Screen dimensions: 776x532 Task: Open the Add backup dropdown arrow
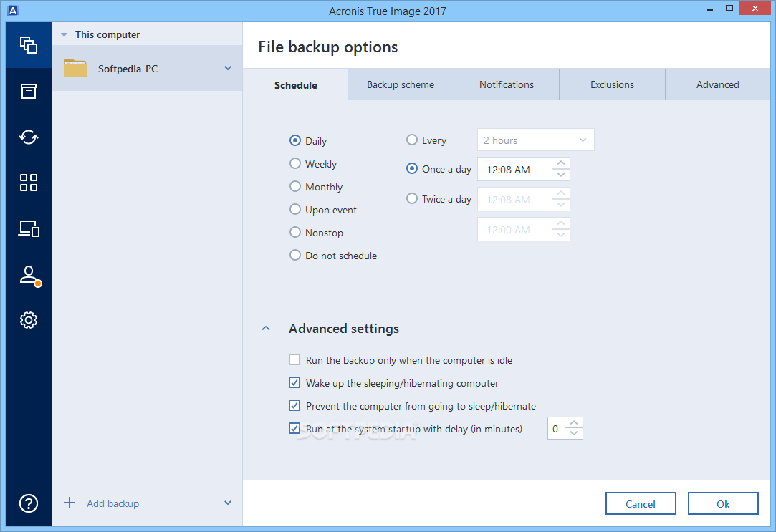[228, 503]
